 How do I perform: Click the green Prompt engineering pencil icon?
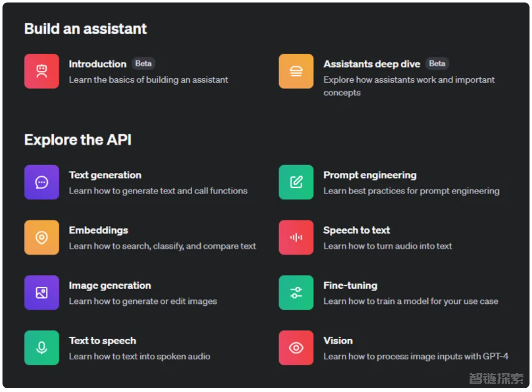[296, 182]
